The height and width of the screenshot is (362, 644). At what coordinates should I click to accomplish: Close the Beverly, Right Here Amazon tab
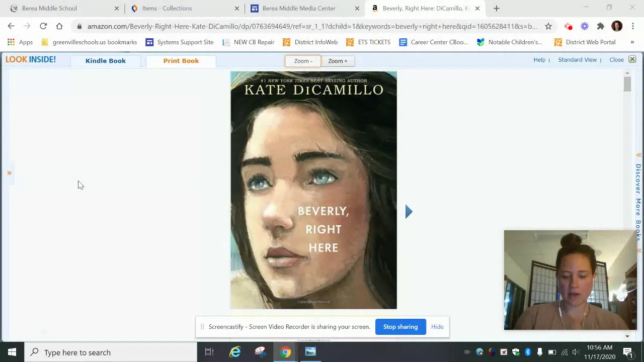pyautogui.click(x=477, y=9)
